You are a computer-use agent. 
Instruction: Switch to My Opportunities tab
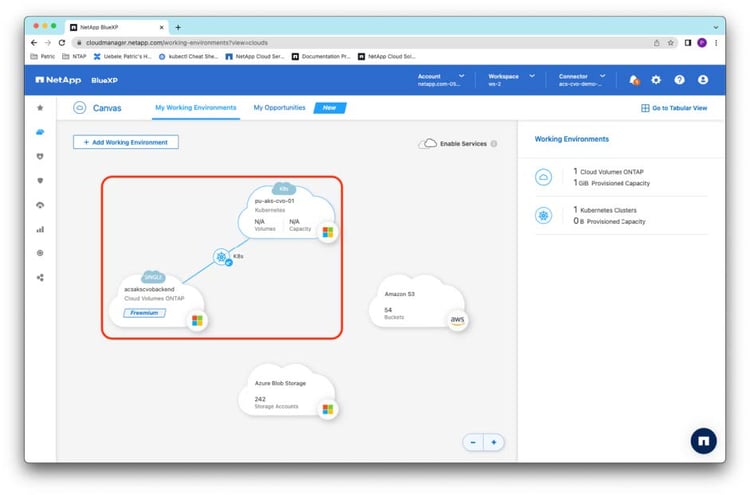tap(279, 107)
